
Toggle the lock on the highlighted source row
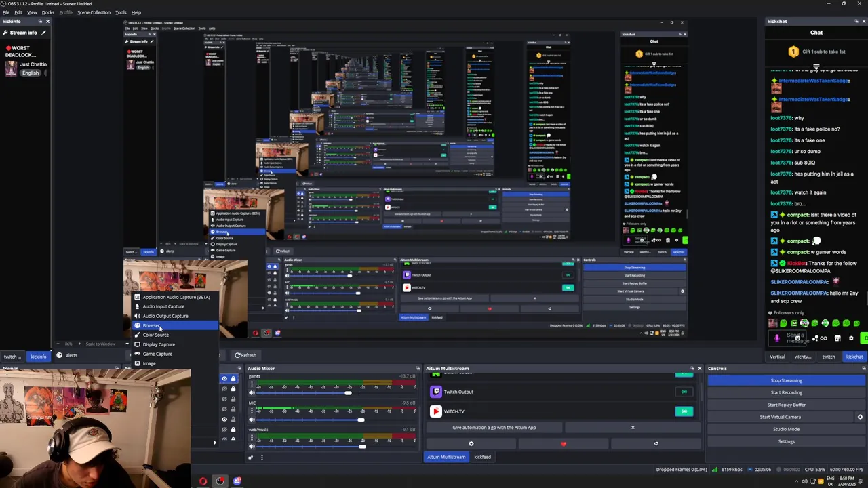pos(233,379)
